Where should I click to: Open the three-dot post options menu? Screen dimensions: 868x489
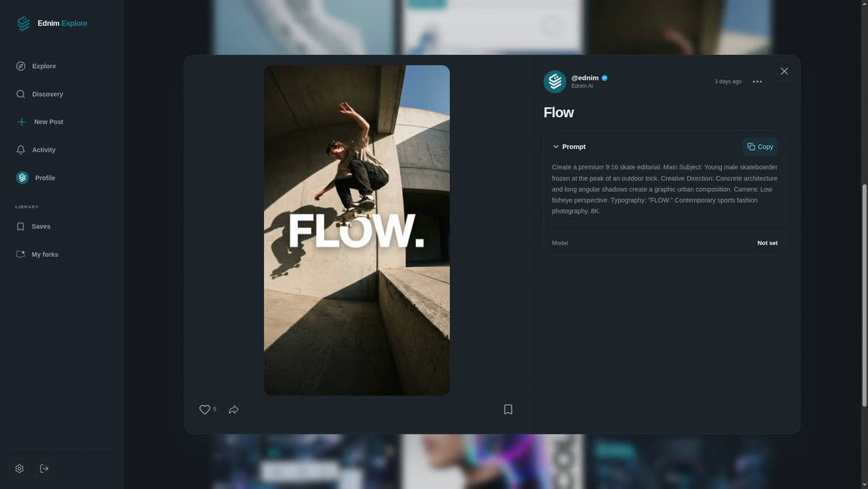click(x=757, y=82)
